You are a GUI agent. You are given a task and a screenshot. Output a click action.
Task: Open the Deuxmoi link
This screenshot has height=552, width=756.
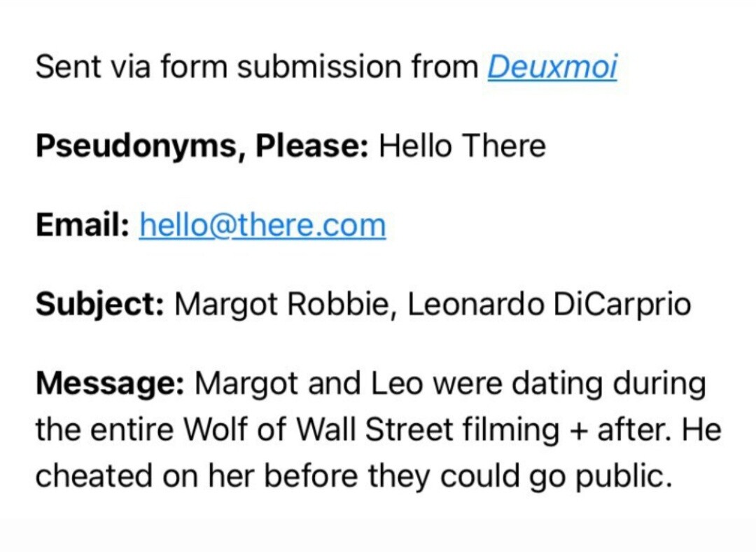coord(552,68)
